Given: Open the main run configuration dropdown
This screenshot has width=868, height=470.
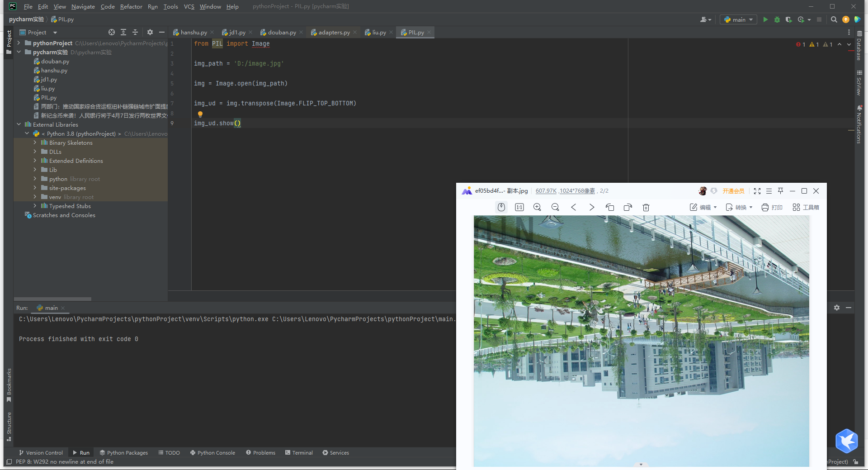Looking at the screenshot, I should [x=739, y=19].
